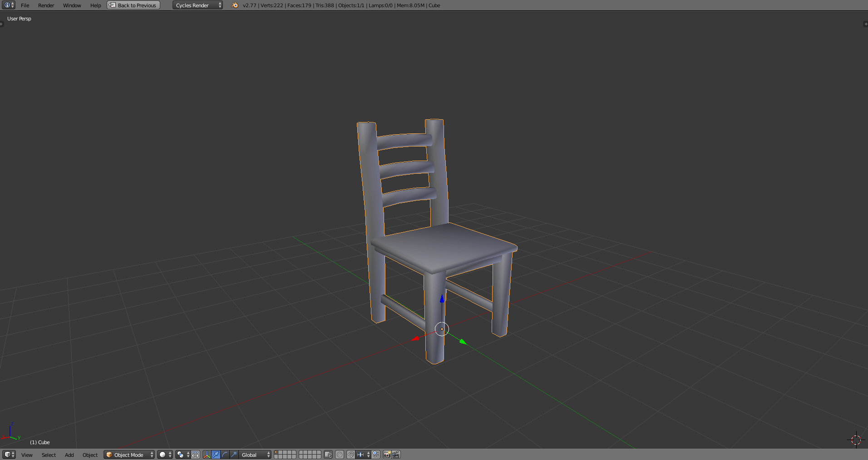Open the viewport shading mode selector
The image size is (868, 460).
165,455
